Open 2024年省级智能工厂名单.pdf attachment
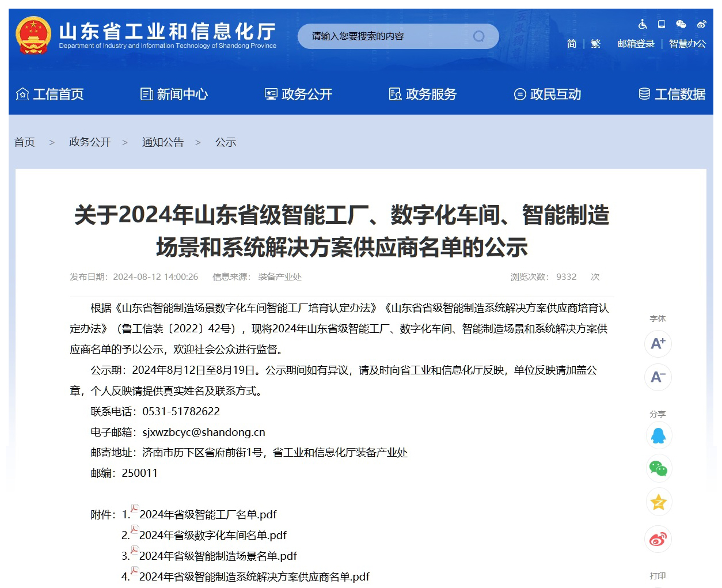 pos(207,514)
